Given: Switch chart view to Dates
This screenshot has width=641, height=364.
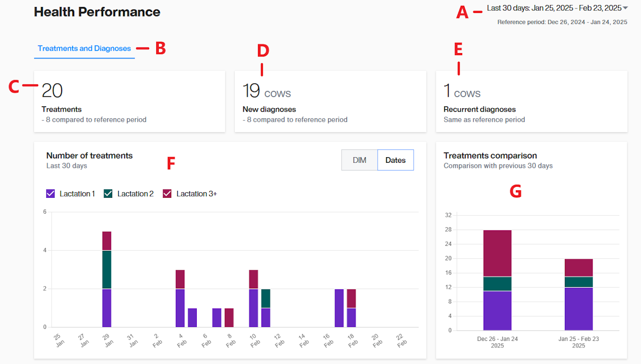Looking at the screenshot, I should pyautogui.click(x=395, y=160).
